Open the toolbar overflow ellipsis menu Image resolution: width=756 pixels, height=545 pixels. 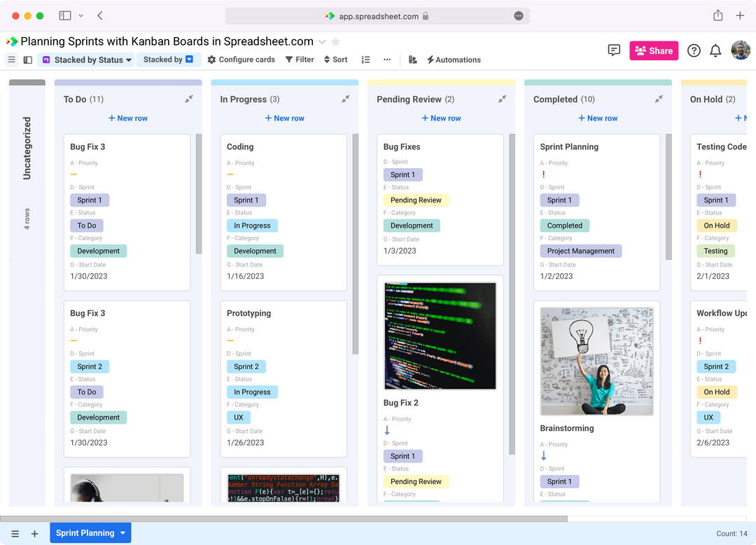pyautogui.click(x=387, y=60)
